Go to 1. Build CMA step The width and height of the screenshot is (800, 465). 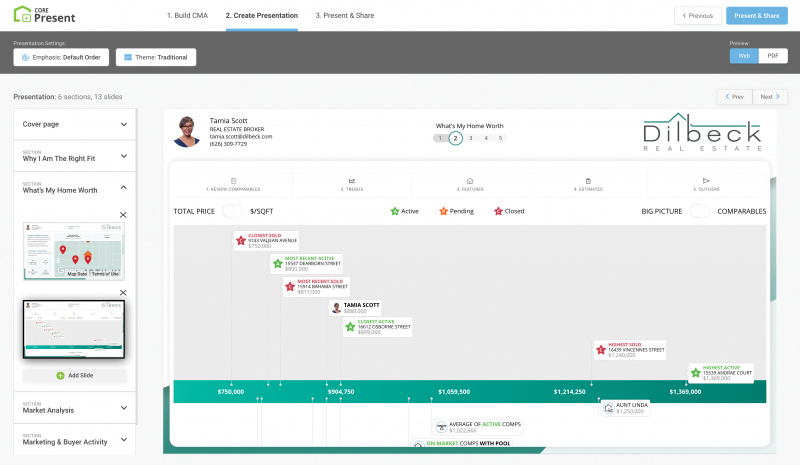[x=187, y=15]
